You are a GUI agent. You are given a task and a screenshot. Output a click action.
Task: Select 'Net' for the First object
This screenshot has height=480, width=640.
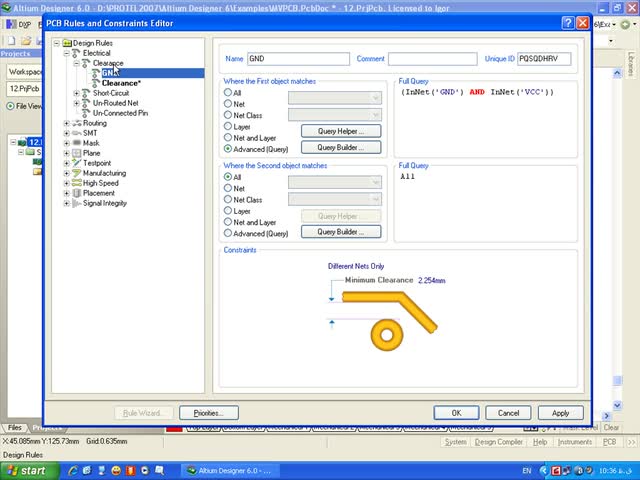pos(228,104)
